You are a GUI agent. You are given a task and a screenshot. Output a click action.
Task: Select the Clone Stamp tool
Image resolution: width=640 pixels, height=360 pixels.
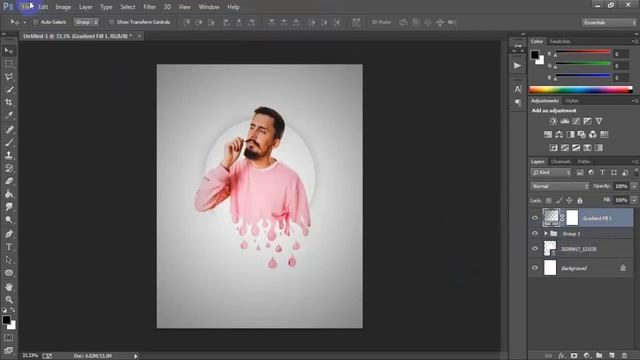(9, 155)
